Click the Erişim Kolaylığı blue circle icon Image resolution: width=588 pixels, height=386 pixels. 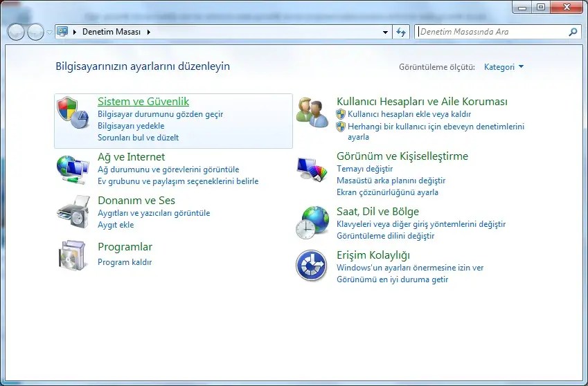coord(311,266)
